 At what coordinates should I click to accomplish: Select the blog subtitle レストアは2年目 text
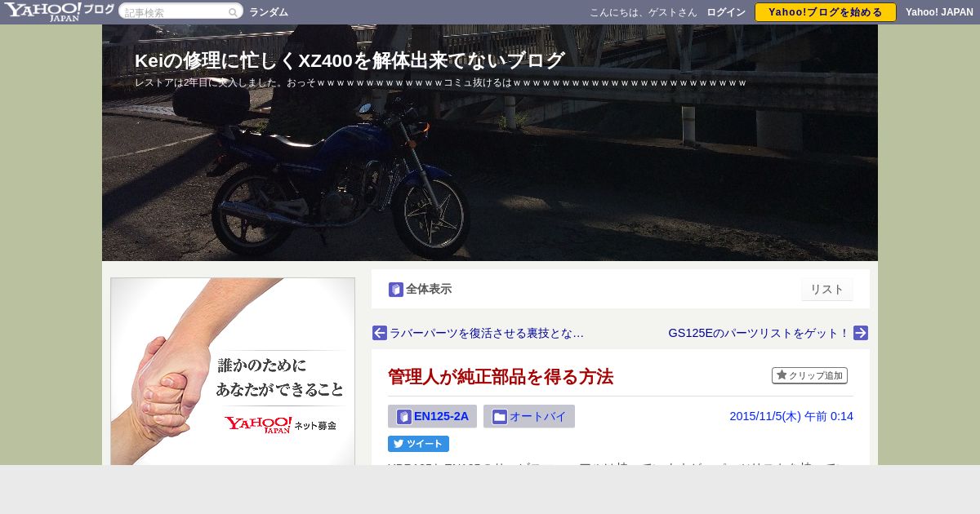[441, 82]
